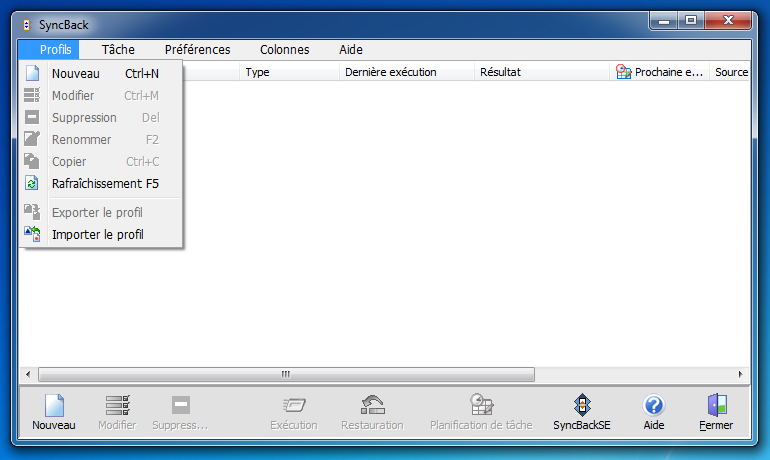Select Copier Ctrl+C menu entry
This screenshot has height=460, width=770.
tap(101, 162)
